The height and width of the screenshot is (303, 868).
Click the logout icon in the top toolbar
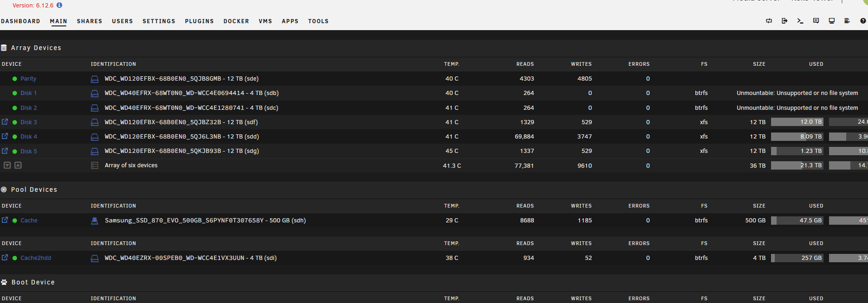point(784,21)
